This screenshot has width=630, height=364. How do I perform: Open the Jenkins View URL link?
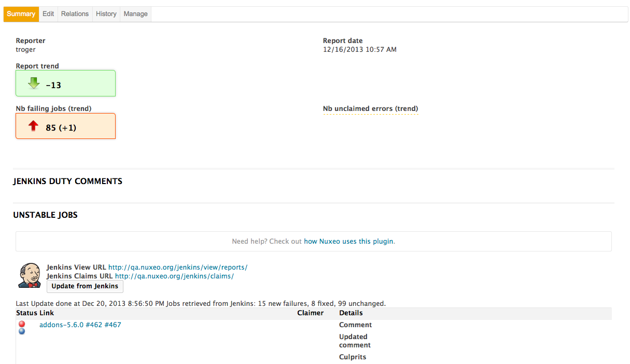pyautogui.click(x=178, y=268)
